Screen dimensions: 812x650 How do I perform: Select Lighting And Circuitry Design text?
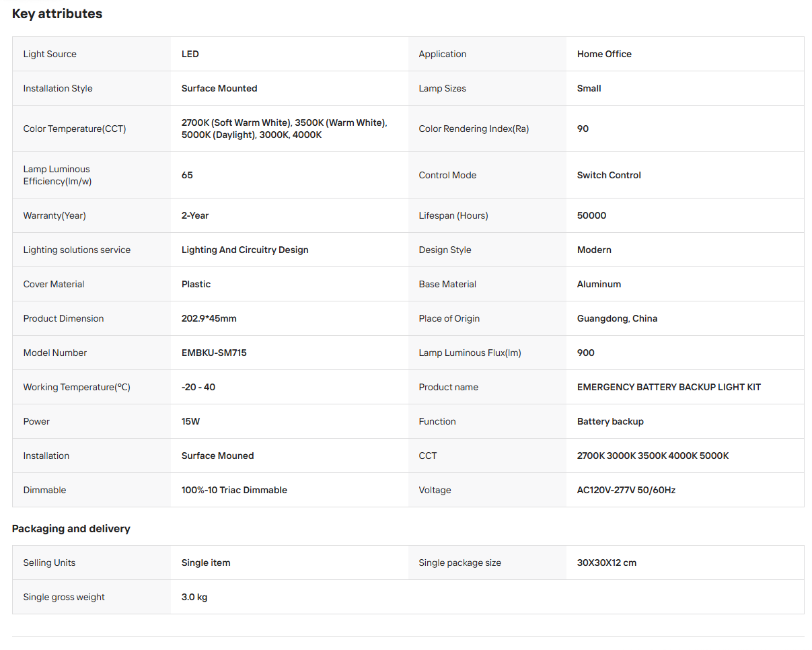(x=245, y=250)
